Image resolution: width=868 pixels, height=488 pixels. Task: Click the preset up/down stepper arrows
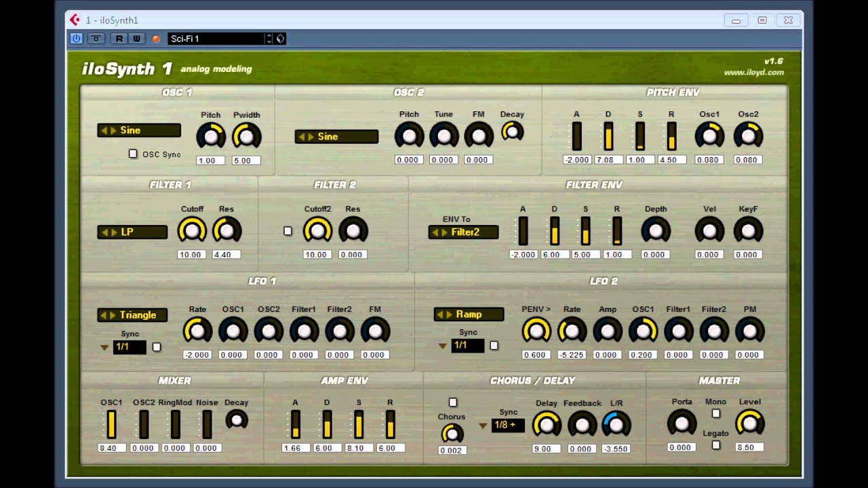point(269,39)
